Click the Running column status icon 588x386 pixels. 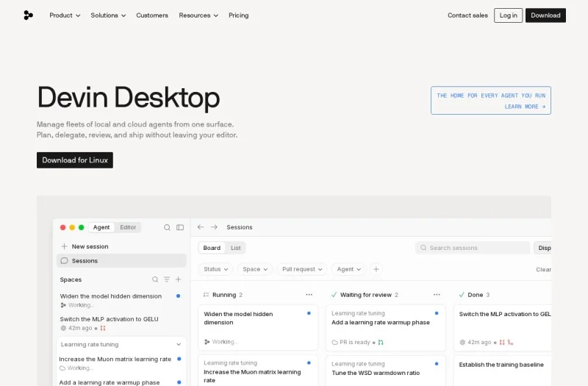coord(206,295)
